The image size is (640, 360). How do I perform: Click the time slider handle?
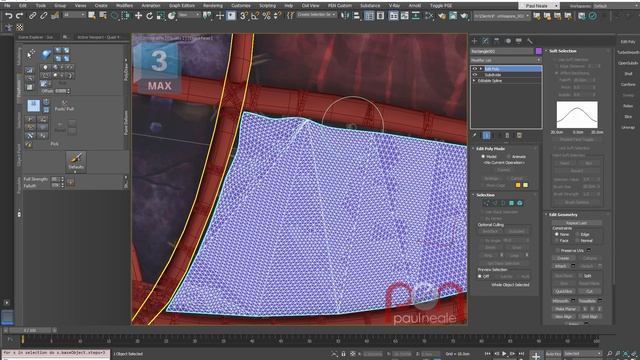pos(29,330)
